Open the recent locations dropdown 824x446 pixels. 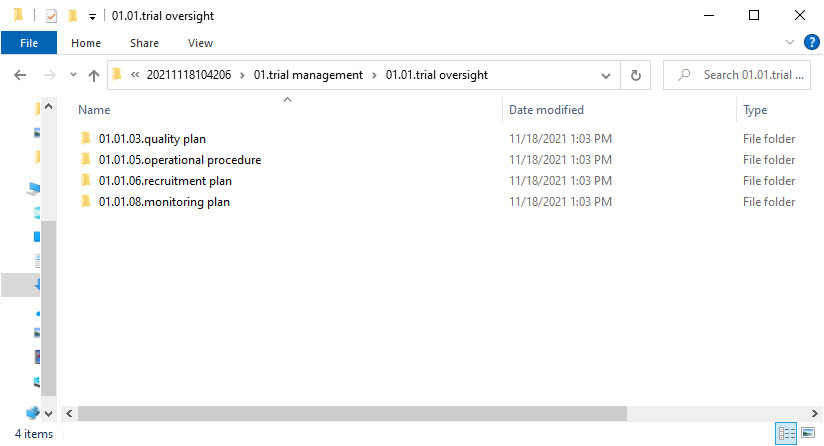click(73, 75)
